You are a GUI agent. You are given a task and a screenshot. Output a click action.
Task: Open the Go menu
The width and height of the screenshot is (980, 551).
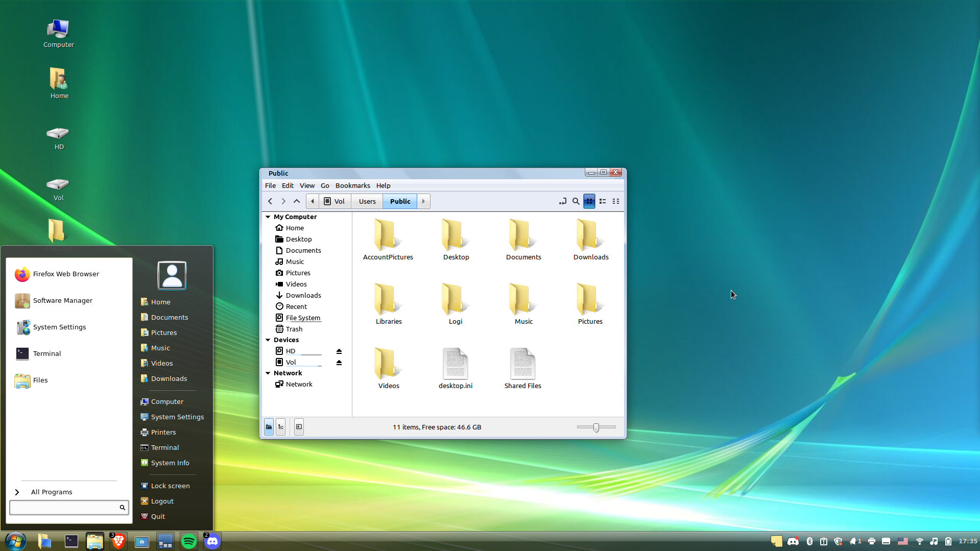(x=325, y=186)
